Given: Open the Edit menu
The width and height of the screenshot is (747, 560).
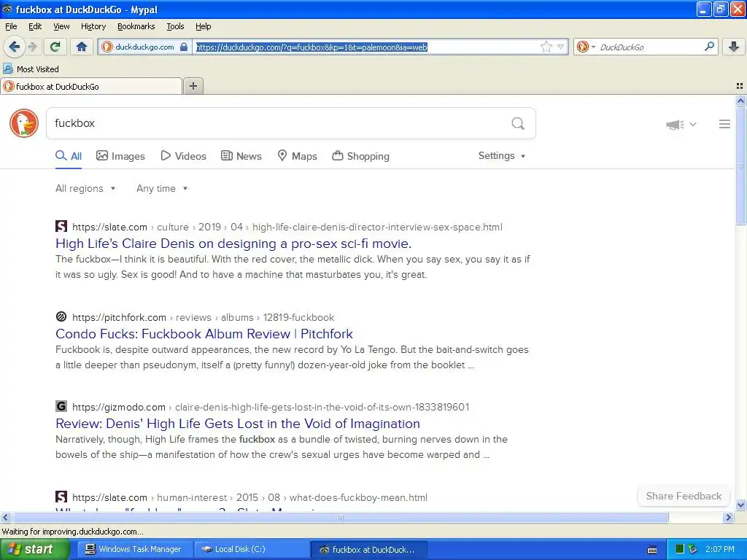Looking at the screenshot, I should coord(35,26).
